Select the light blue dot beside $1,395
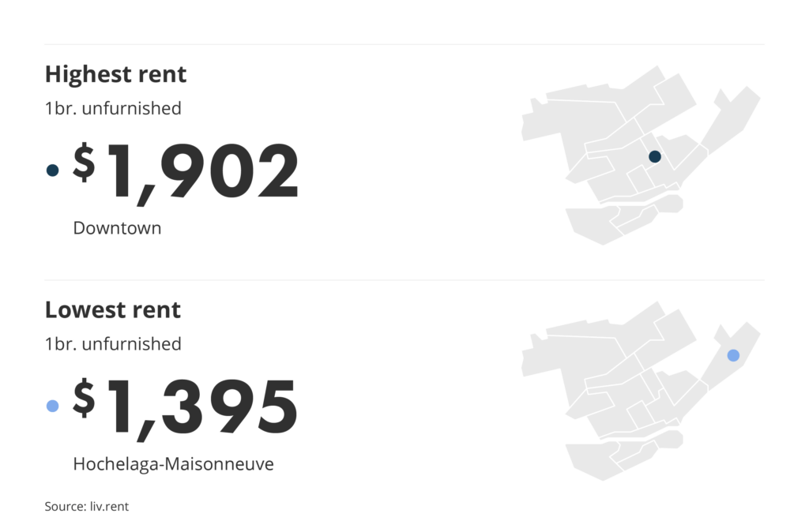This screenshot has height=532, width=809. [53, 406]
